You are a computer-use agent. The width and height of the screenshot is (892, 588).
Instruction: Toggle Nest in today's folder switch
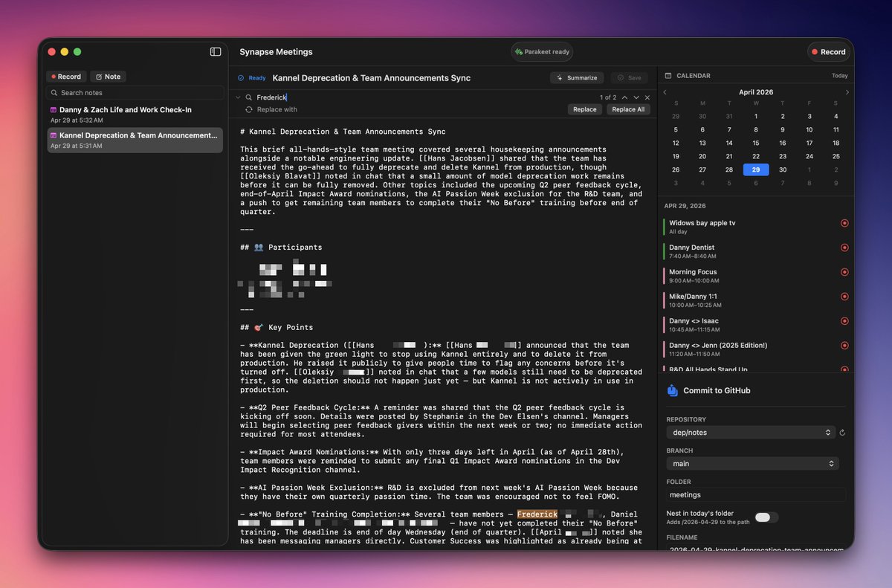pyautogui.click(x=766, y=517)
